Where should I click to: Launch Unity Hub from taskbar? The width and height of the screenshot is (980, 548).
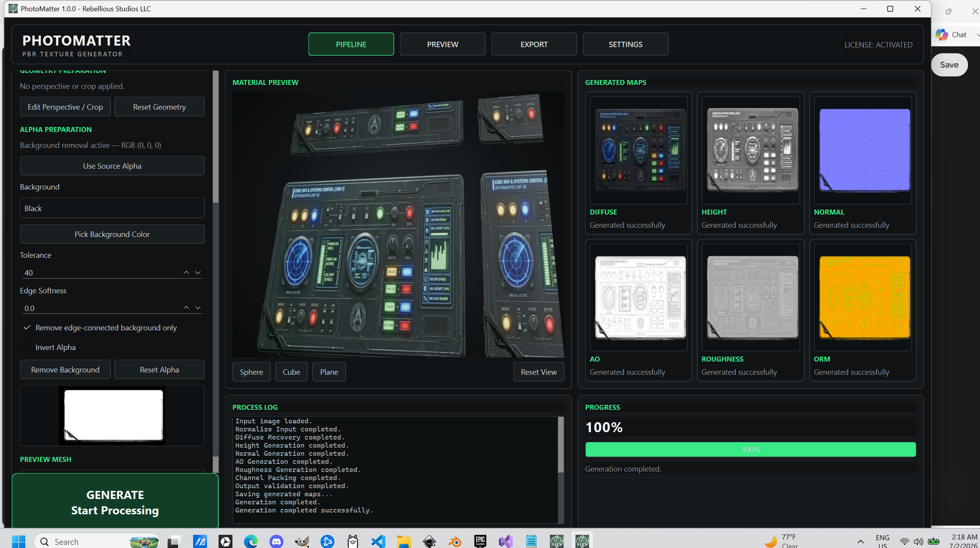pos(225,541)
